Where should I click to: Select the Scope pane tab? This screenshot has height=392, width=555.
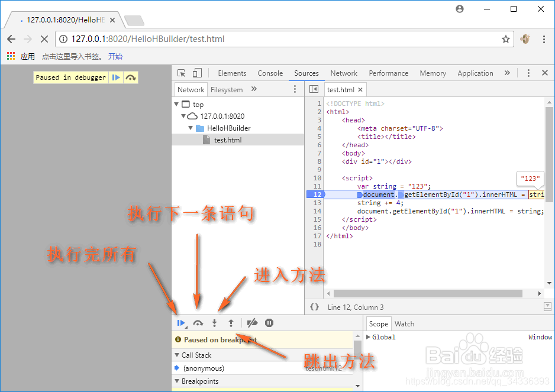pyautogui.click(x=378, y=324)
